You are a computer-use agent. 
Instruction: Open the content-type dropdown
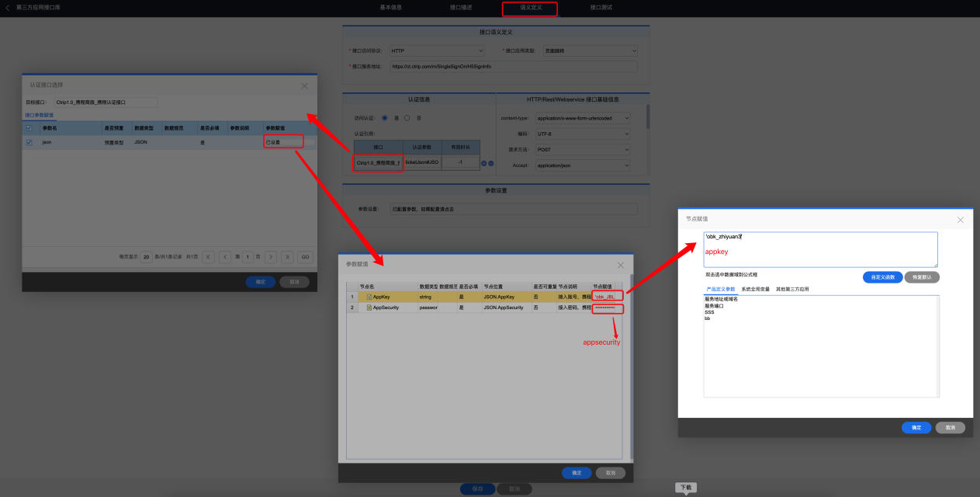coord(583,118)
